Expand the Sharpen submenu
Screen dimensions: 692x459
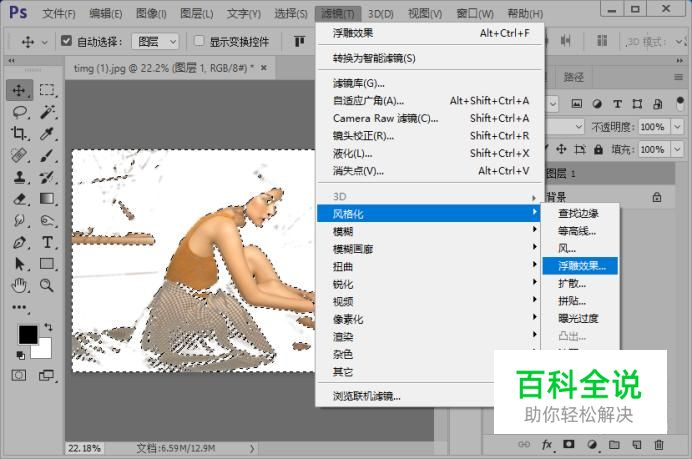click(429, 284)
